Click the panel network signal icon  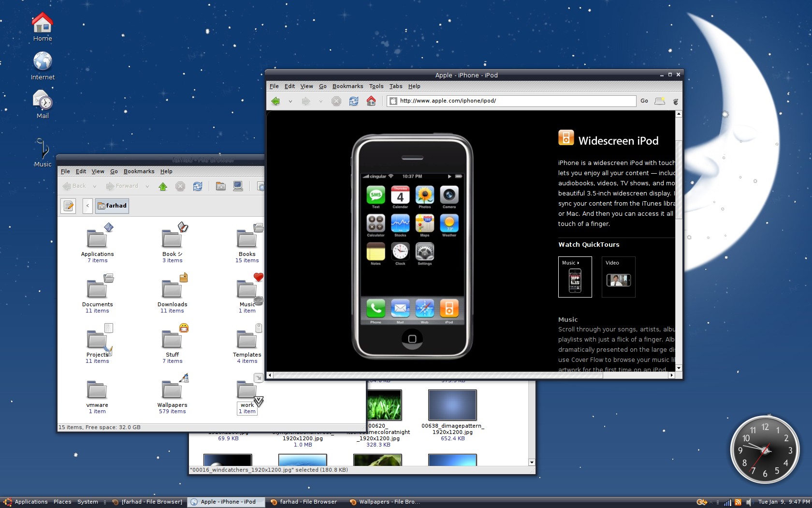point(727,502)
